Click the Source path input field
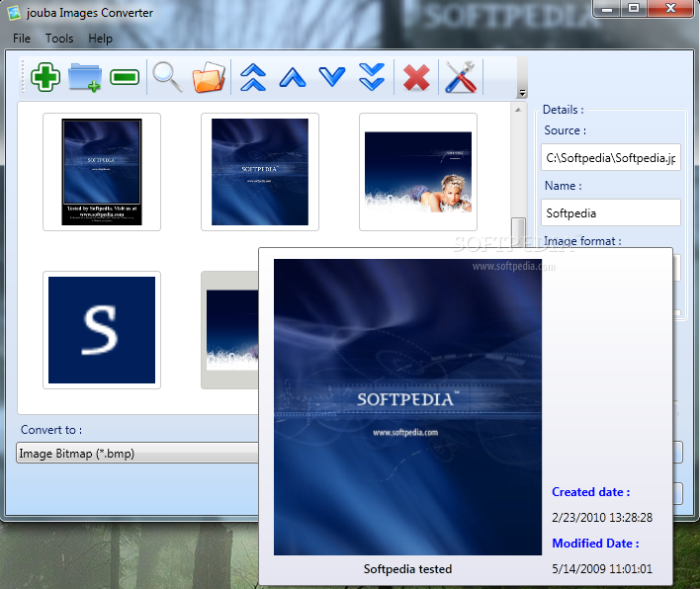Image resolution: width=700 pixels, height=589 pixels. [611, 157]
